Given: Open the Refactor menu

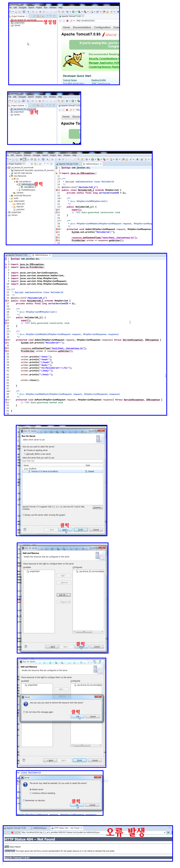Looking at the screenshot, I should (27, 155).
